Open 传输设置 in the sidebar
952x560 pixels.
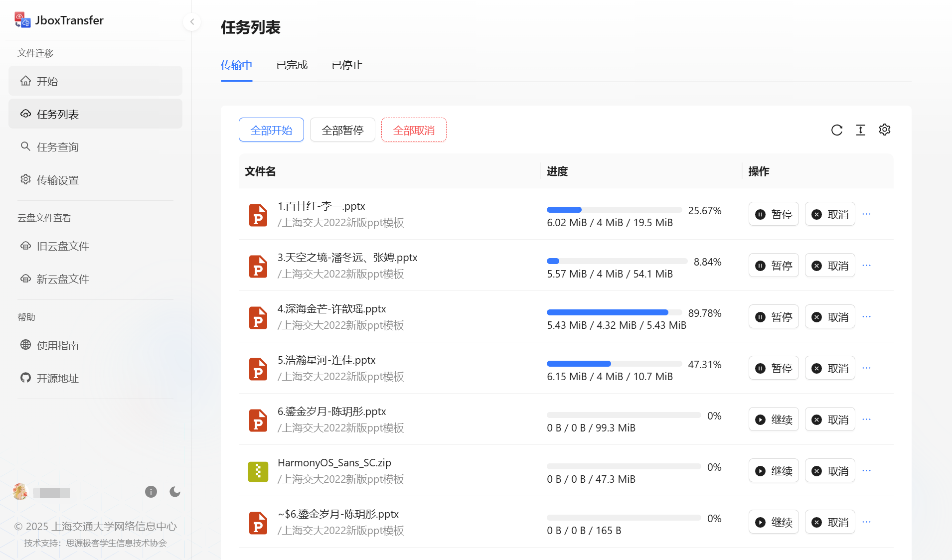[x=58, y=180]
